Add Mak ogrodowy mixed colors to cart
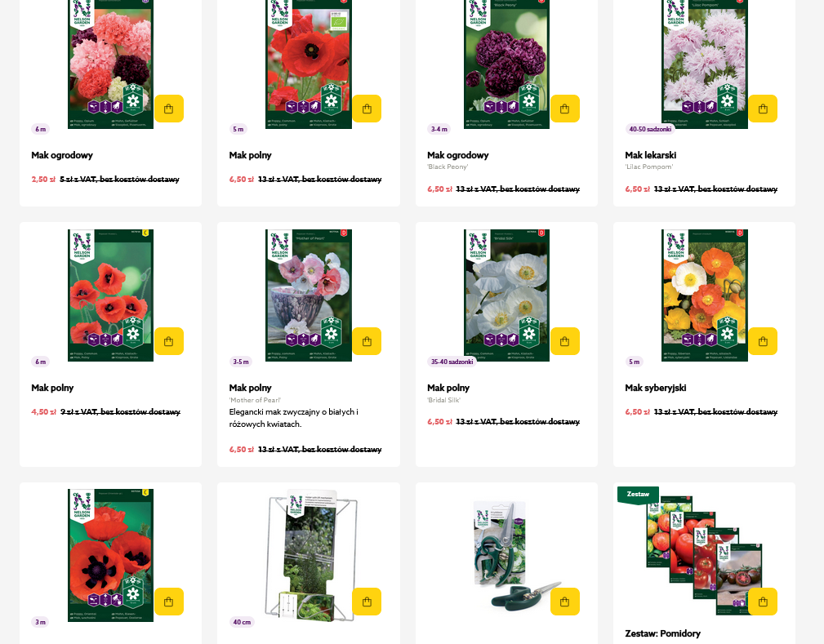This screenshot has height=644, width=824. tap(169, 109)
